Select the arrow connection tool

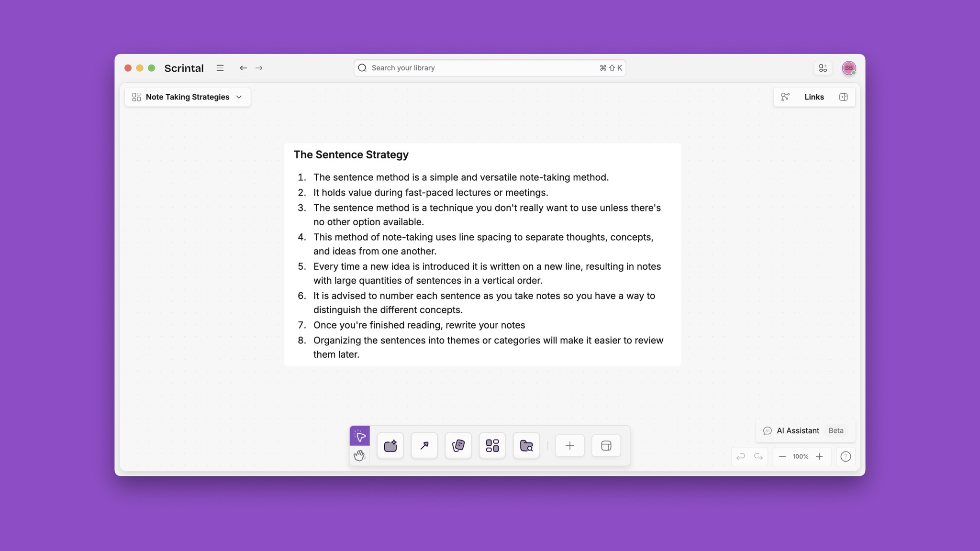(424, 445)
